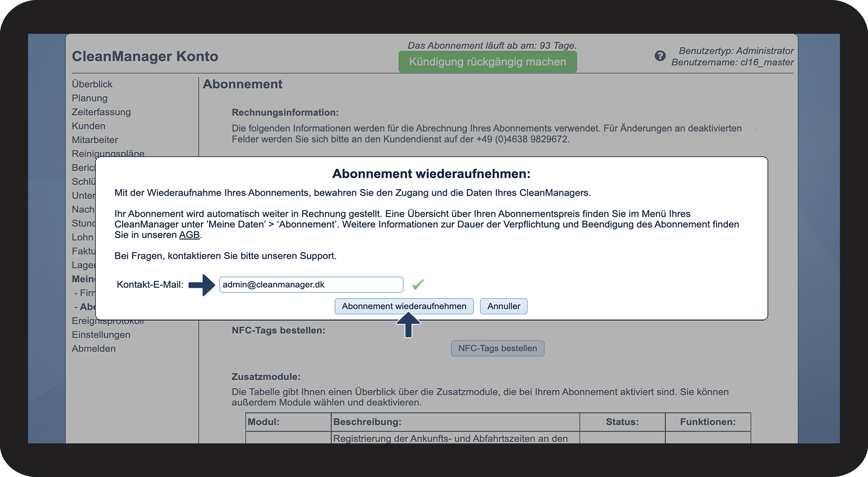Click 'Abonnement wiederaufnehmen' button
This screenshot has height=477, width=868.
pyautogui.click(x=404, y=306)
